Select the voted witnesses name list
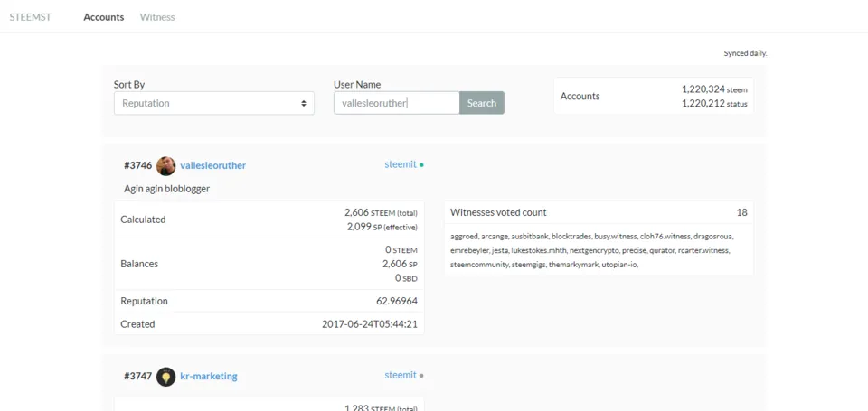Viewport: 868px width, 411px height. click(x=592, y=250)
